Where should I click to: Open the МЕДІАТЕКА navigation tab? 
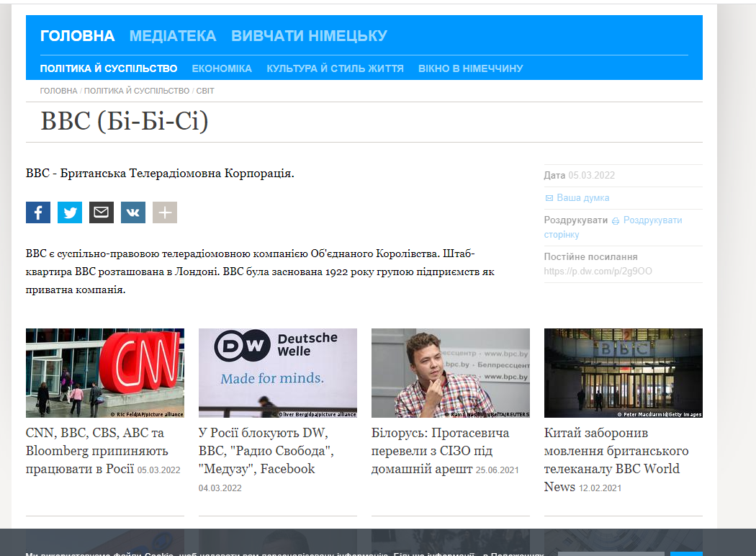[x=173, y=36]
